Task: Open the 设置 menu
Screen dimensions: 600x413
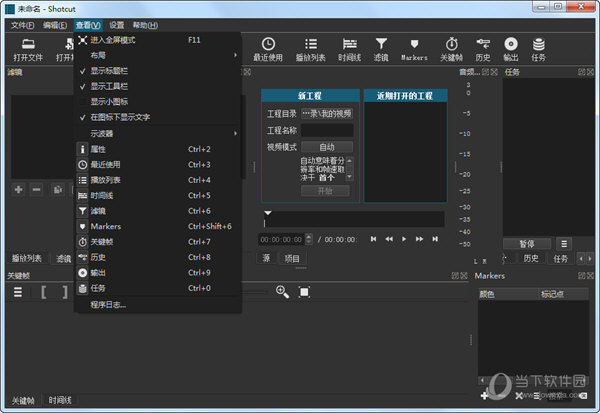Action: 117,25
